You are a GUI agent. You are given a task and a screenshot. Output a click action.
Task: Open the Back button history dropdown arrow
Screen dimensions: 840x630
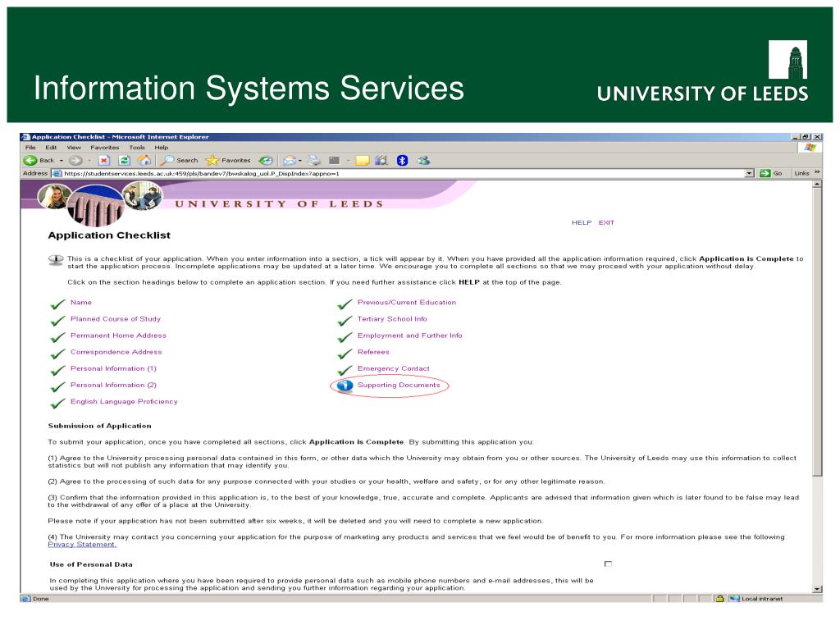coord(61,161)
